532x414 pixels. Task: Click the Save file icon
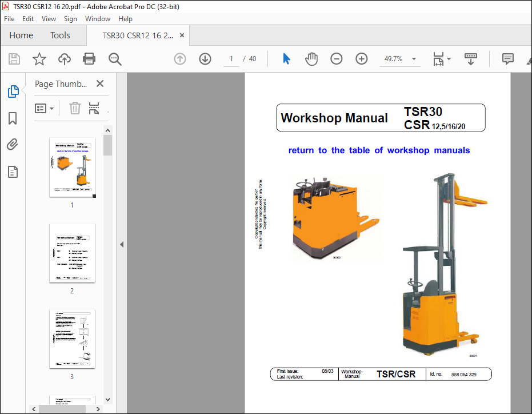14,59
